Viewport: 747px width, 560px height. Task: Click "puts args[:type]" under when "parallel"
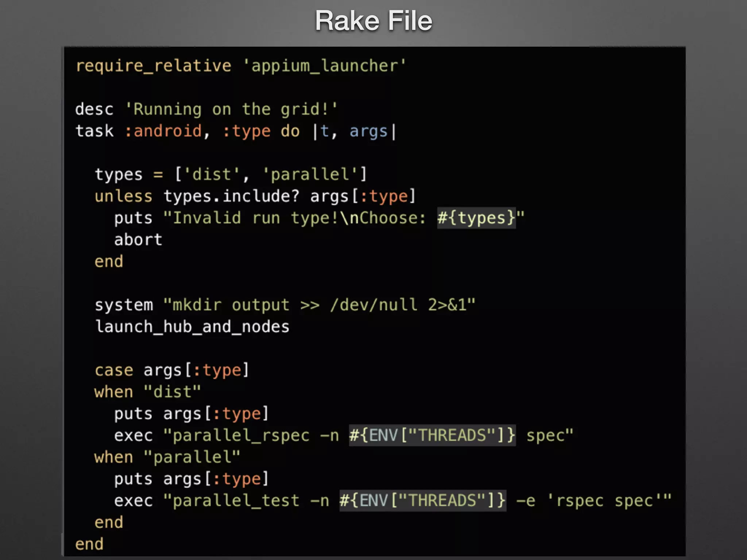(191, 479)
